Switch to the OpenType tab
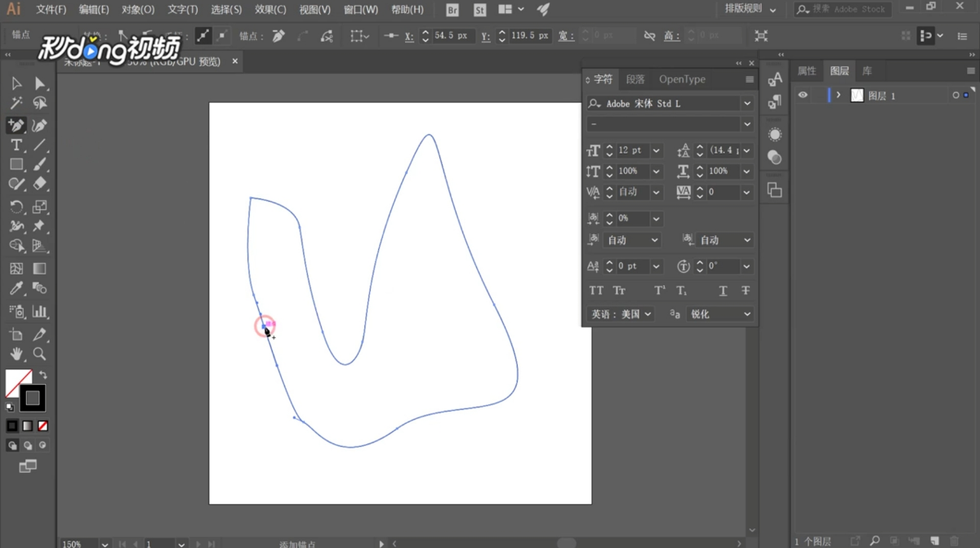This screenshot has height=548, width=980. coord(682,79)
